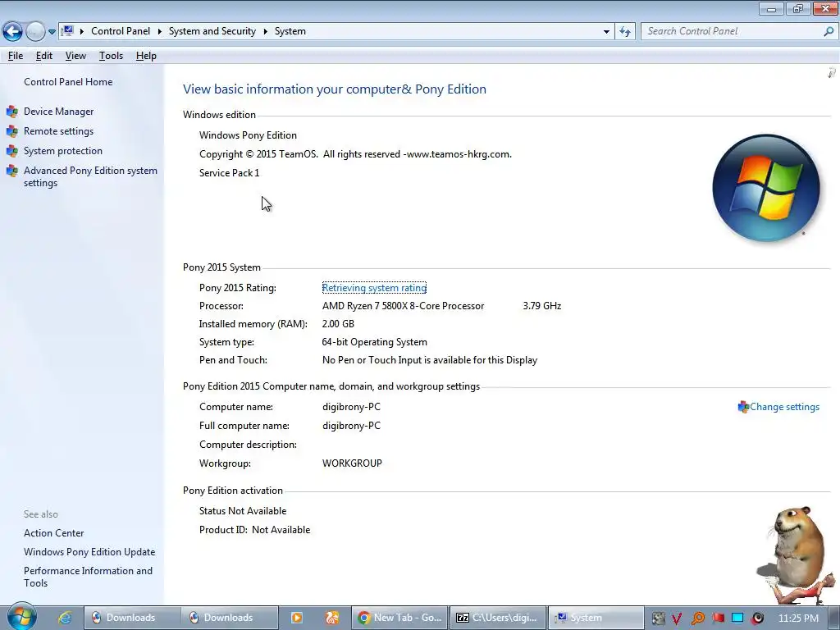This screenshot has width=840, height=630.
Task: Click the greyed-out Forward arrow button
Action: click(x=35, y=32)
